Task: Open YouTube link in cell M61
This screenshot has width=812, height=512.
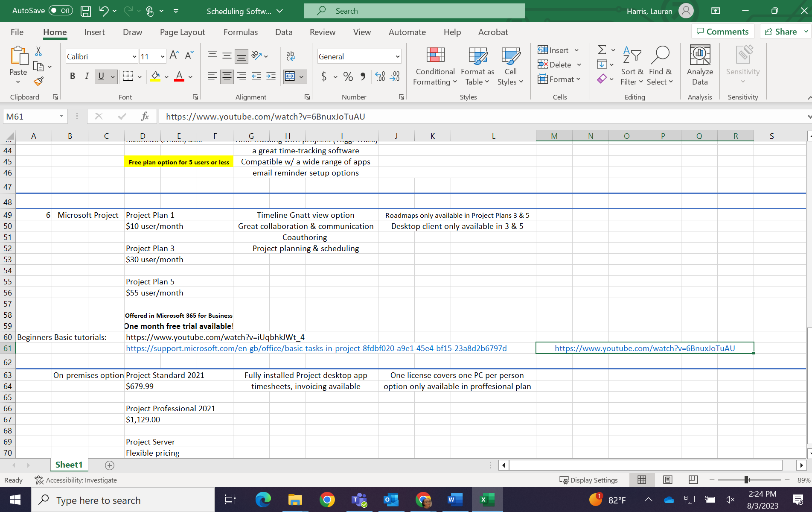Action: pos(645,348)
